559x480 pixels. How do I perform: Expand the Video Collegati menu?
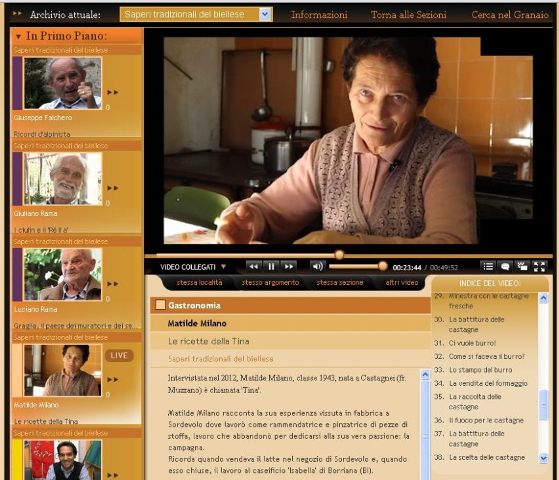193,267
